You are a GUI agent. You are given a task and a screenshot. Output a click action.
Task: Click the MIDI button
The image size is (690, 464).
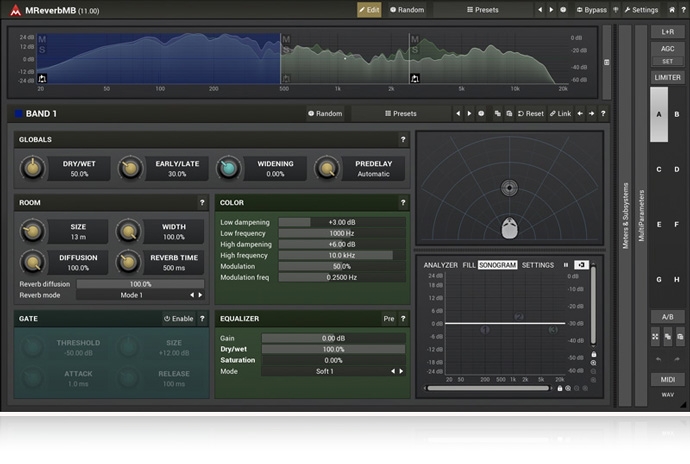[667, 379]
